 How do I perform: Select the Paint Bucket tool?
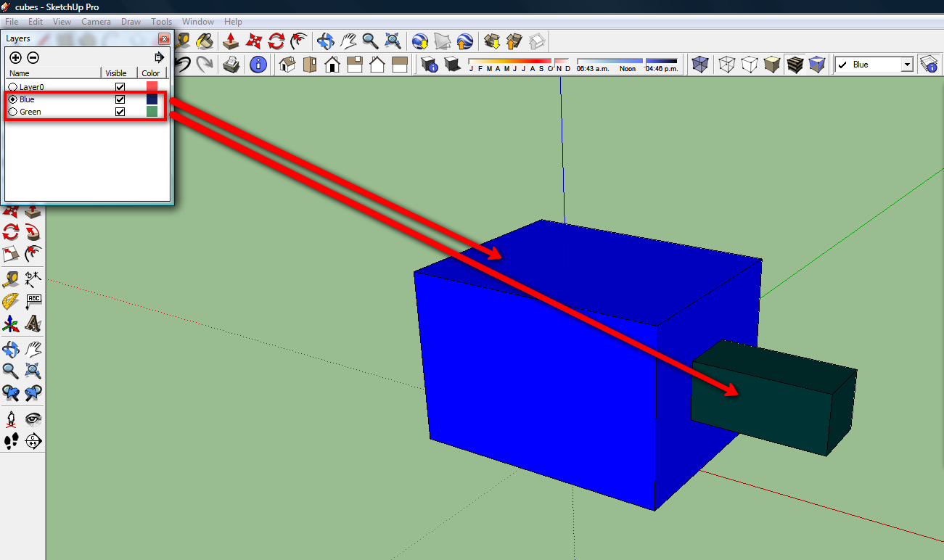point(205,40)
